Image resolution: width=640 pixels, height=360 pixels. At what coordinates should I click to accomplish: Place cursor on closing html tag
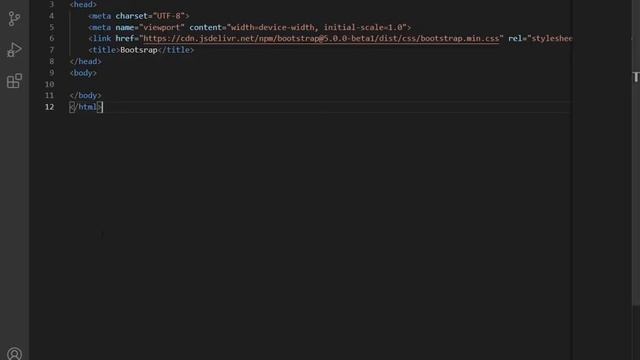point(86,107)
